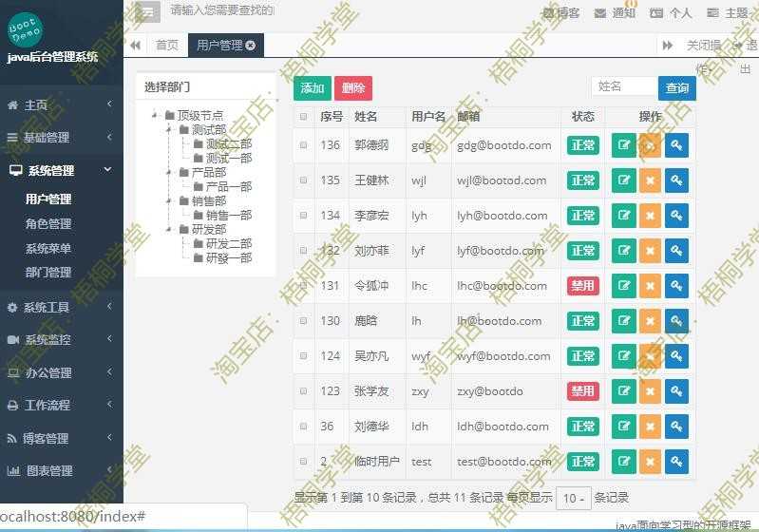Edit user 鹿晗 with green edit icon
The image size is (759, 532).
point(624,321)
